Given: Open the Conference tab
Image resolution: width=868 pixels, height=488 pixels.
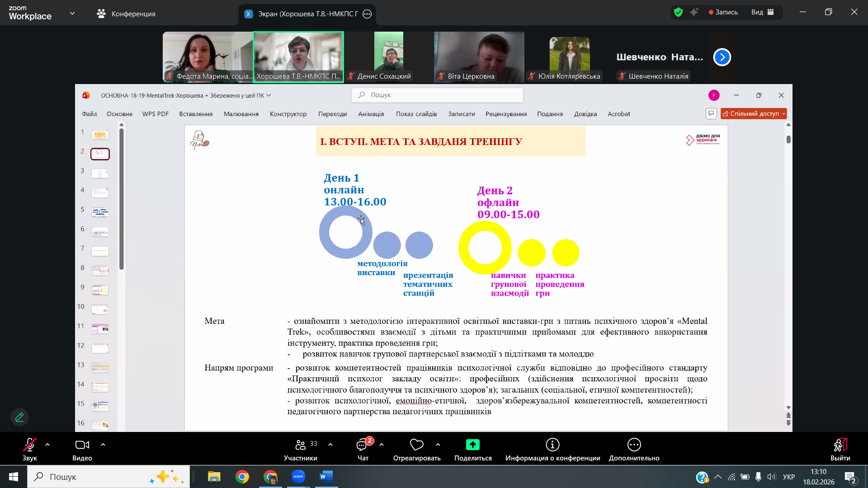Looking at the screenshot, I should coord(126,14).
